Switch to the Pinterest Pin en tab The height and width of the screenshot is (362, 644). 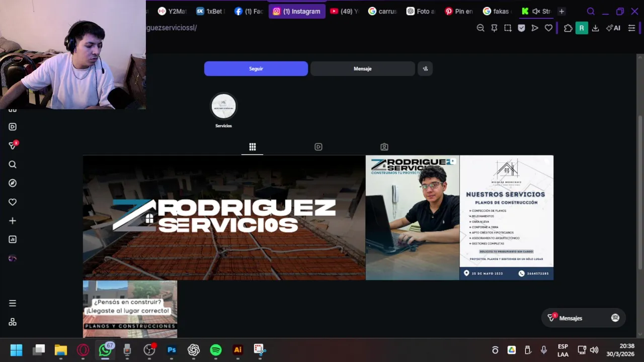pyautogui.click(x=459, y=11)
